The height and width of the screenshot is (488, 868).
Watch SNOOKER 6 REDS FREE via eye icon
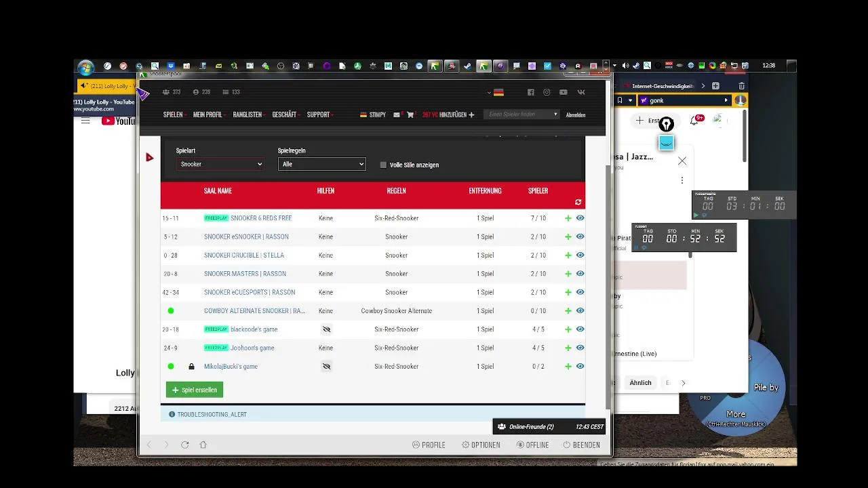point(580,218)
